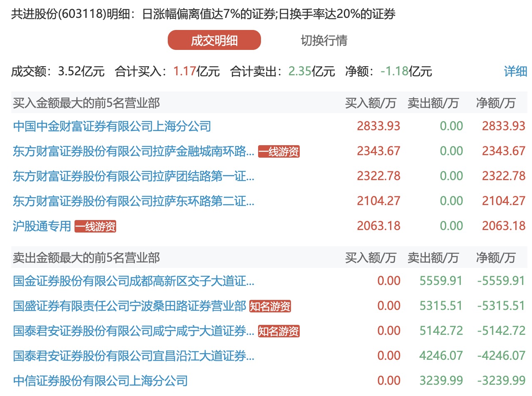Click the 合计买入 1.17亿元 value

[196, 72]
